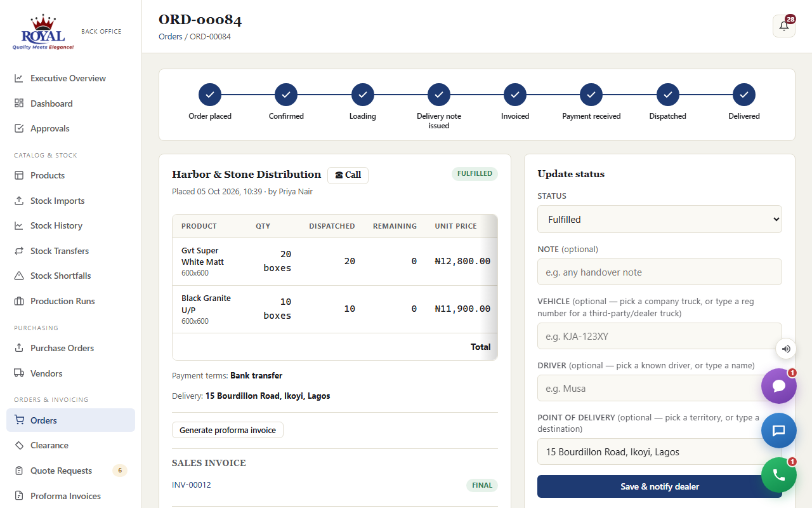Click the Products layout icon
This screenshot has height=508, width=812.
[19, 175]
